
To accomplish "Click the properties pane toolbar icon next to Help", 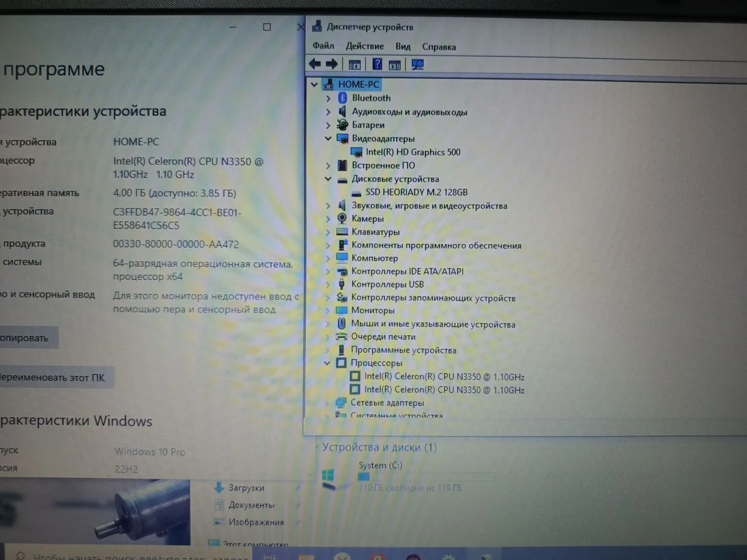I will click(395, 65).
